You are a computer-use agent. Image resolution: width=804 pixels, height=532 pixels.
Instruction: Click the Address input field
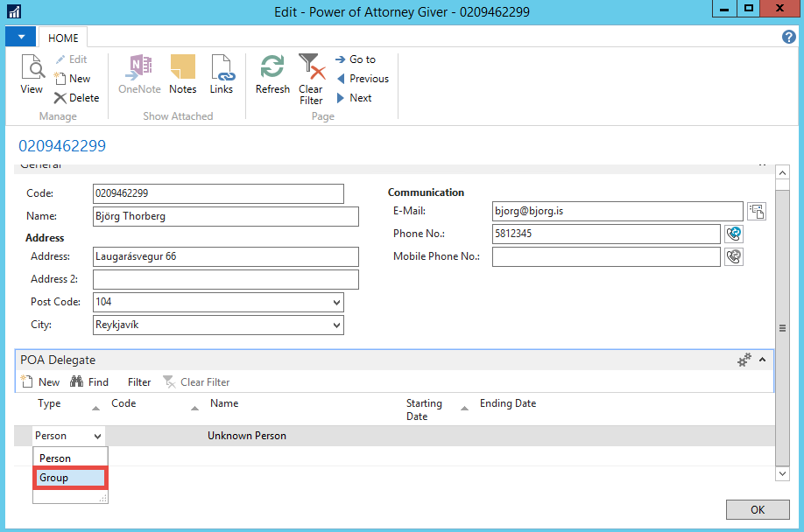pyautogui.click(x=225, y=256)
